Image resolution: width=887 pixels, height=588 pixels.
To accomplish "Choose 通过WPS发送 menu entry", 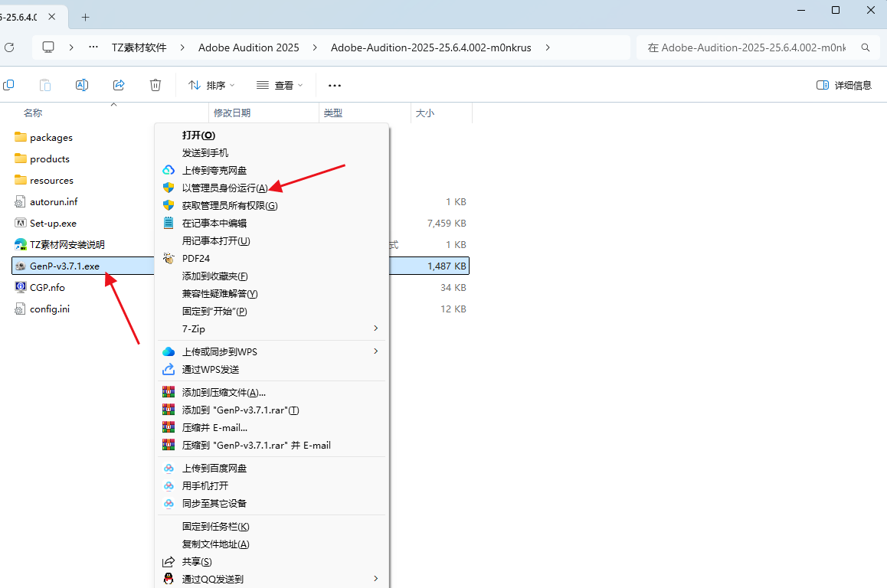I will (x=272, y=369).
